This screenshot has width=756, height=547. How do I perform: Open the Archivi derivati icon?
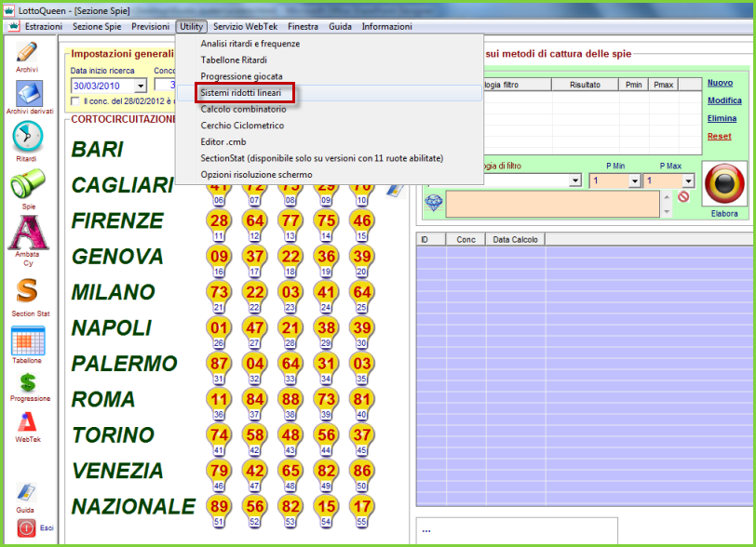click(x=30, y=94)
